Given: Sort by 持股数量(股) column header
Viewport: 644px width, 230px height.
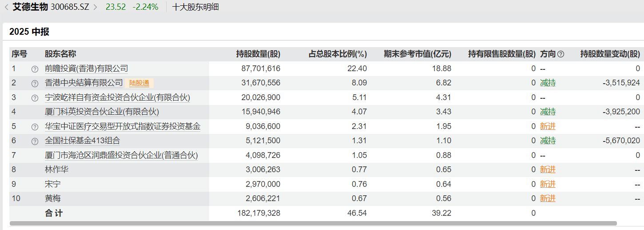Looking at the screenshot, I should click(258, 54).
